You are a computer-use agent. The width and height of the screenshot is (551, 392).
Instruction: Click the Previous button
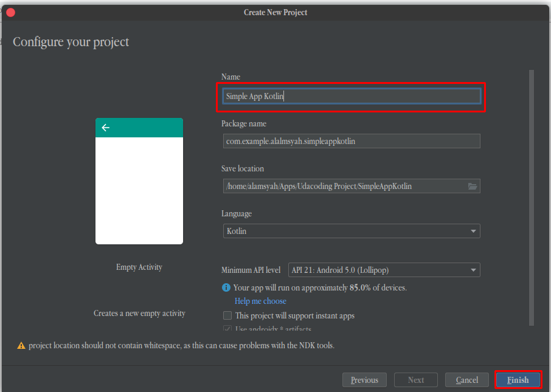point(364,380)
